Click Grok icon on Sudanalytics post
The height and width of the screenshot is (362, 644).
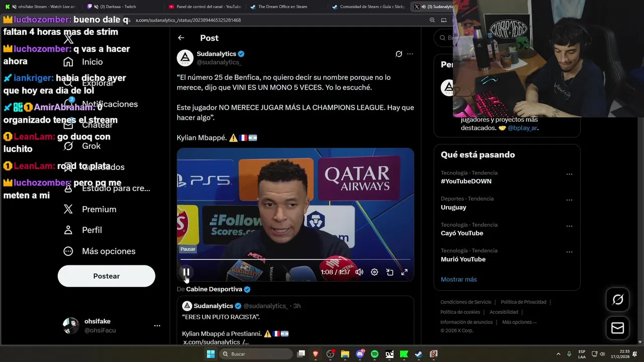(398, 54)
